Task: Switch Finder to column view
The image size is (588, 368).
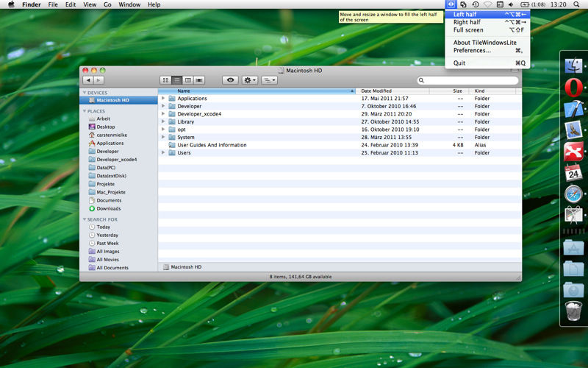Action: coord(188,80)
